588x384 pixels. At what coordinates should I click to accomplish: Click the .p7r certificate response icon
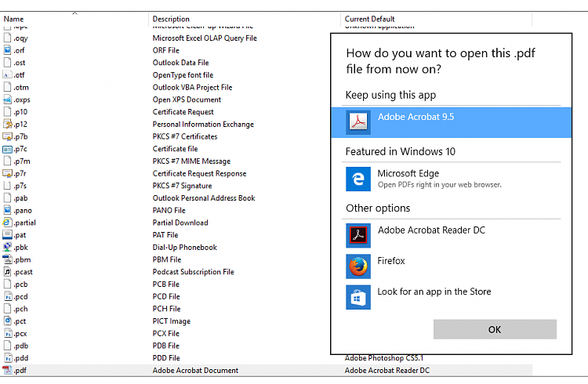point(7,174)
